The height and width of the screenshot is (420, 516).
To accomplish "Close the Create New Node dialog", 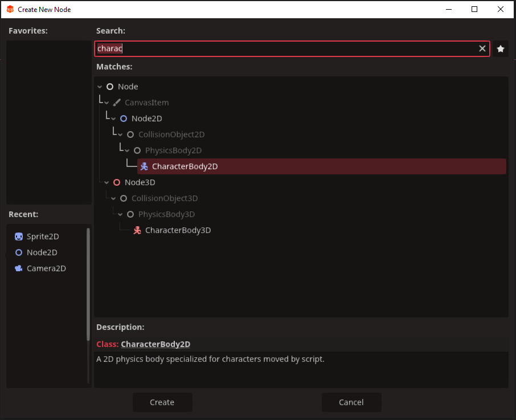I will tap(501, 9).
